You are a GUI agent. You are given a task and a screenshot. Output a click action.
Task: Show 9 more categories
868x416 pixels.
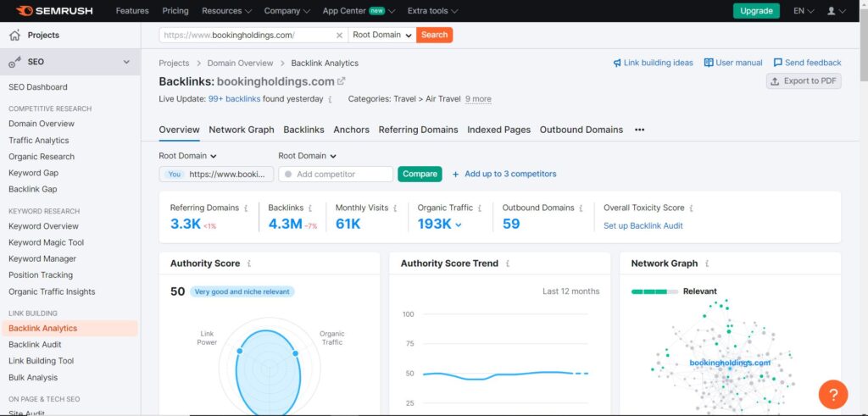point(478,99)
